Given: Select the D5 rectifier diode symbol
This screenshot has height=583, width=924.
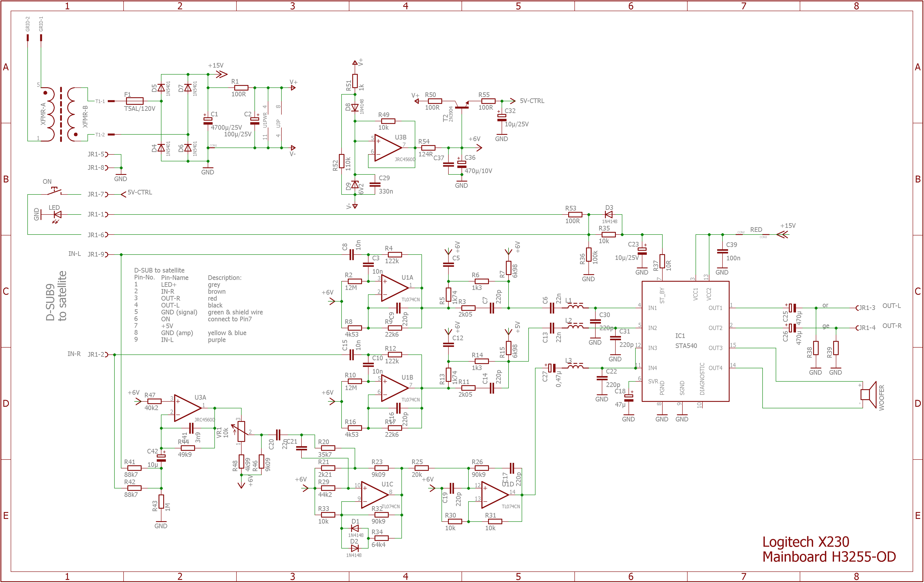Looking at the screenshot, I should point(161,88).
